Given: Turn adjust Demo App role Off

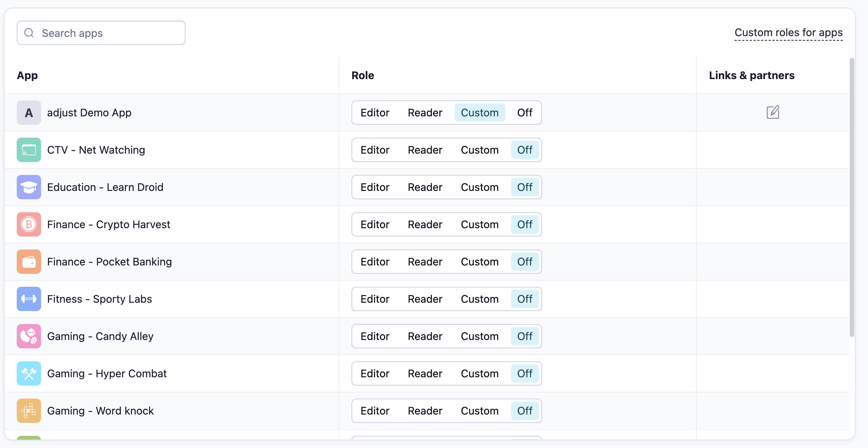Looking at the screenshot, I should coord(525,113).
